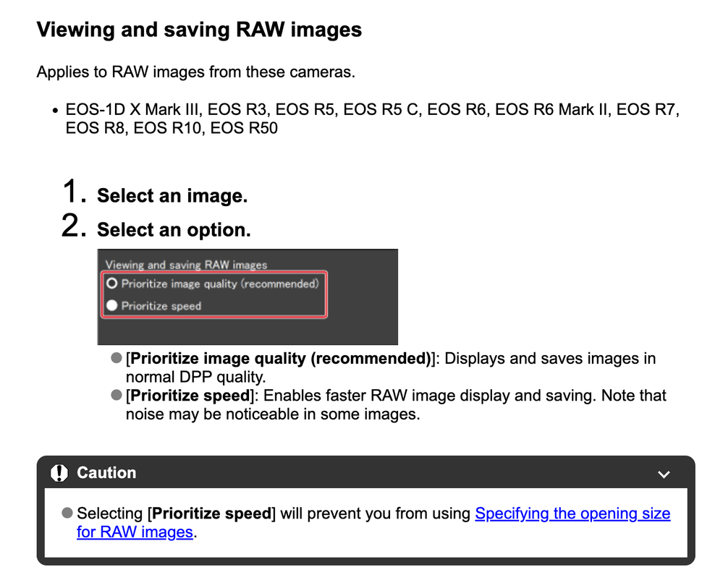Select the "Prioritize speed" radio button
723x588 pixels.
coord(112,306)
